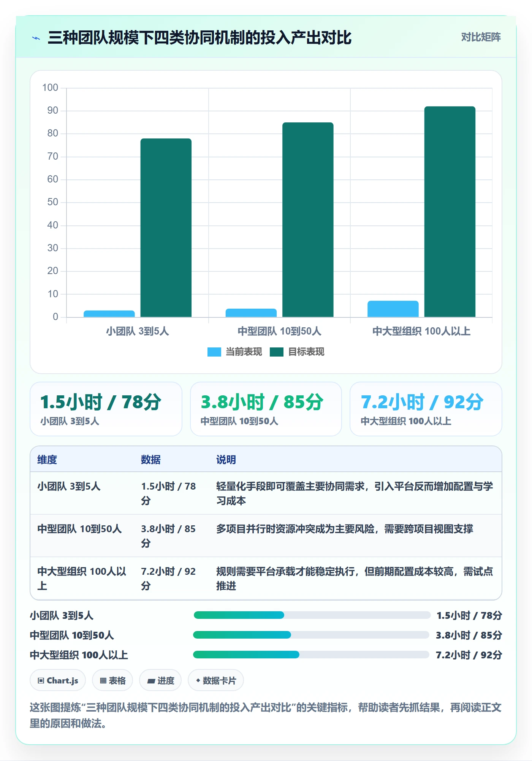Click the 维度 column header
The height and width of the screenshot is (761, 532).
tap(47, 460)
